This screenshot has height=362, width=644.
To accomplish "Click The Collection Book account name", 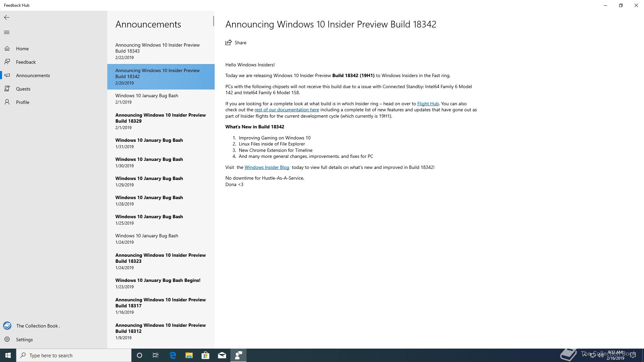I will 38,326.
